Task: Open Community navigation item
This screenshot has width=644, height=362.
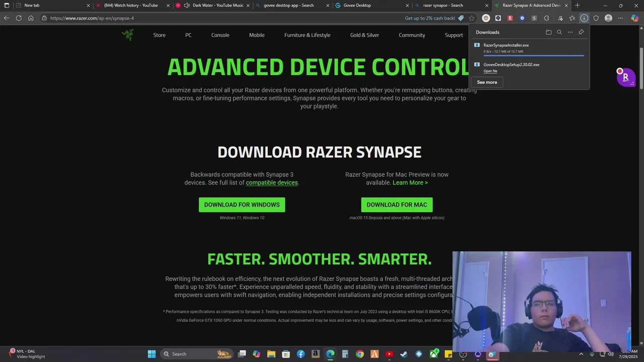Action: point(412,35)
